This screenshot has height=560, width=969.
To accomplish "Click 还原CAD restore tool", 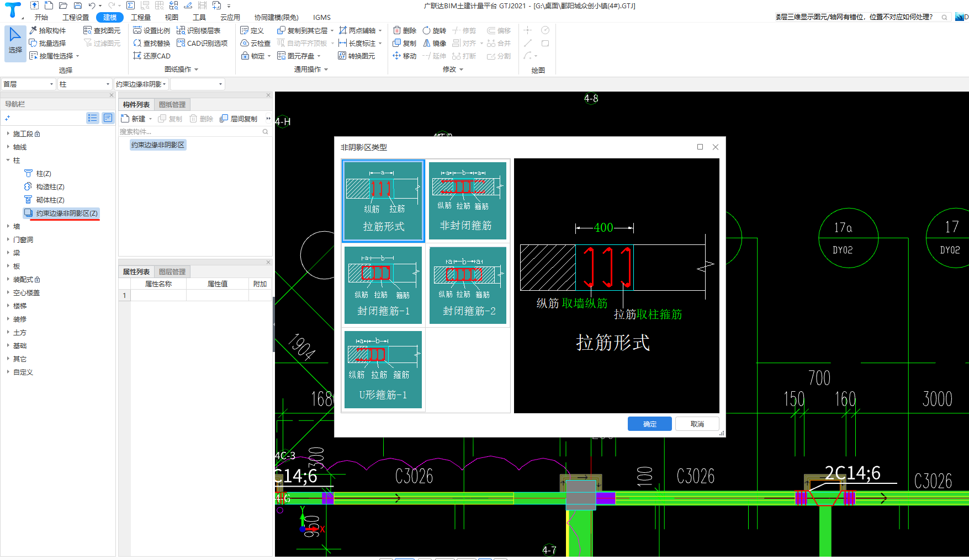I will 152,56.
